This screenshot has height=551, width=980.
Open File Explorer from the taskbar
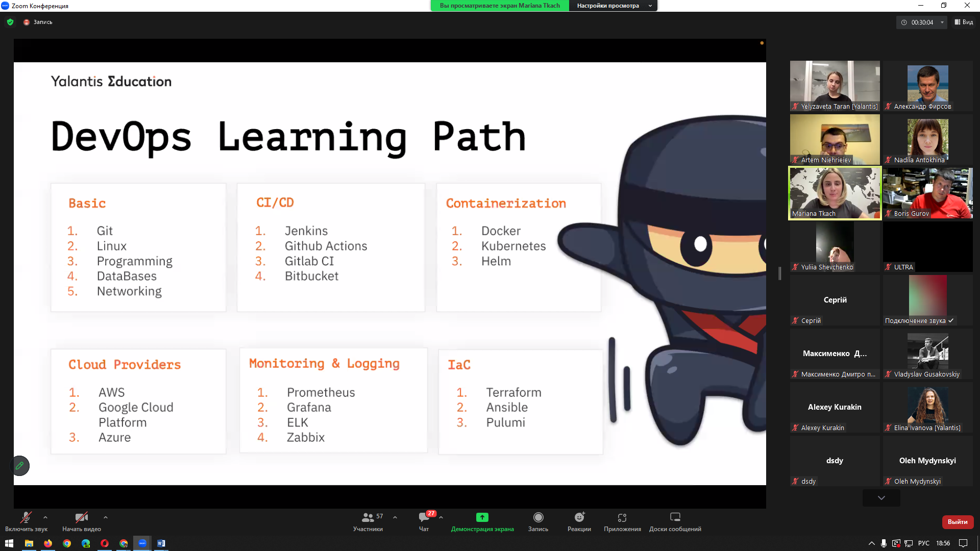pyautogui.click(x=29, y=543)
